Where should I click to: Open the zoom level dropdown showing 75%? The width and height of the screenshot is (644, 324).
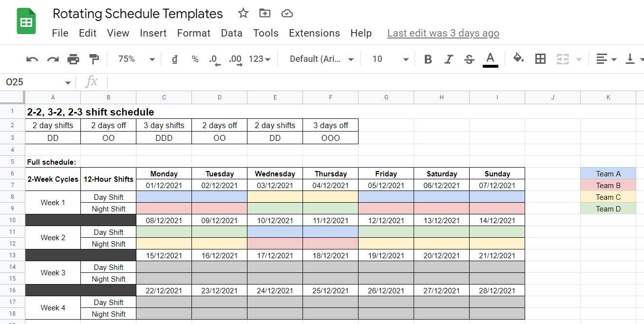pos(134,58)
